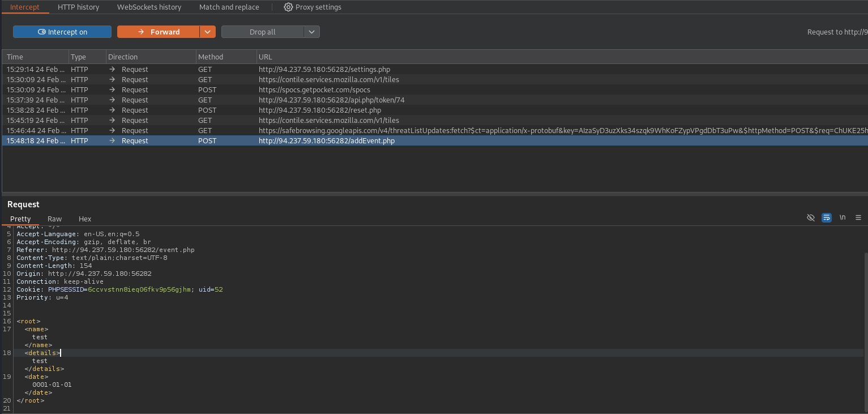This screenshot has width=868, height=414.
Task: Go to the Match and replace tab
Action: pos(229,7)
